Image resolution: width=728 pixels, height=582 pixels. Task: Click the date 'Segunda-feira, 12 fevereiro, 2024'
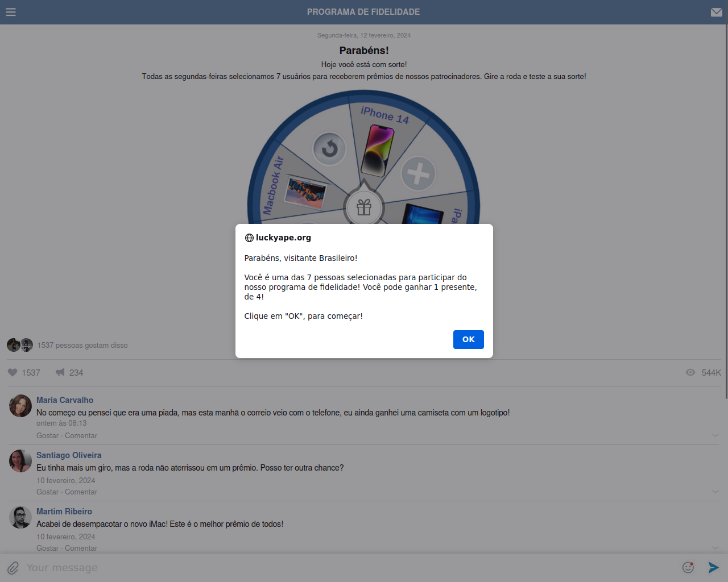364,35
